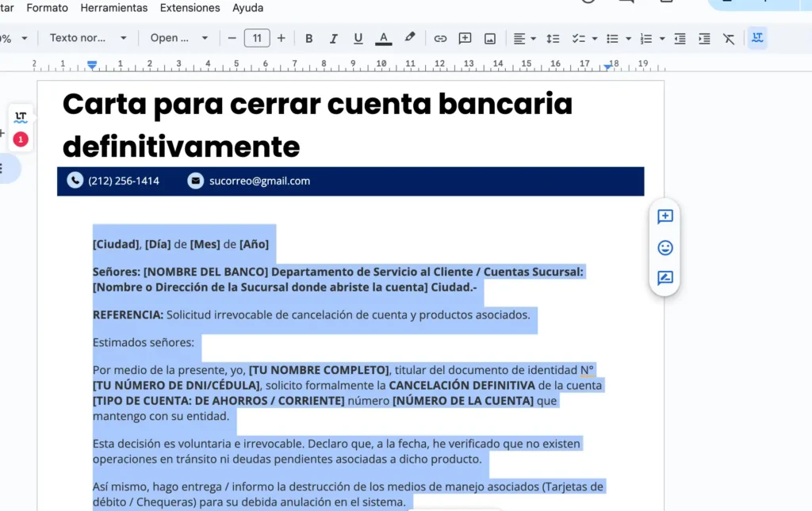Toggle bold formatting in the toolbar
Screen dimensions: 812x511
click(308, 37)
